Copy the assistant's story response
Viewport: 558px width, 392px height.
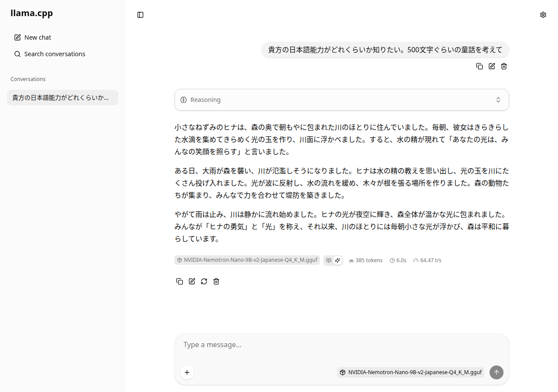pyautogui.click(x=180, y=281)
